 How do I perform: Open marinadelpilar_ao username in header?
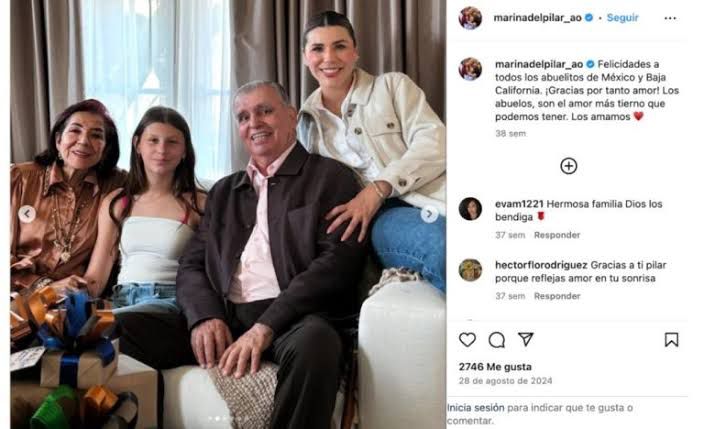(x=537, y=18)
